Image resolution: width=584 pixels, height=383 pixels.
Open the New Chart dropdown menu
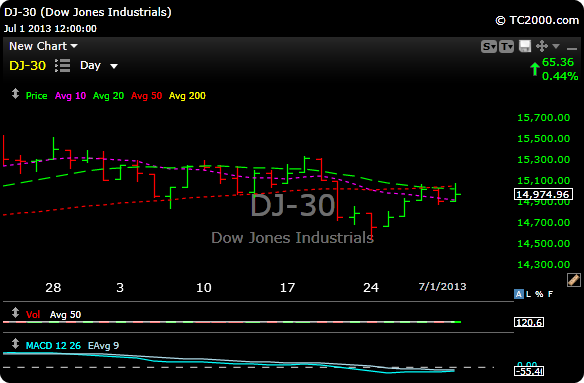(x=43, y=46)
